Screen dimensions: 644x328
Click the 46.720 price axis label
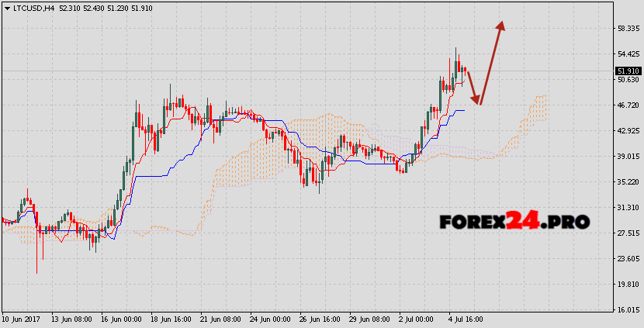tap(627, 105)
